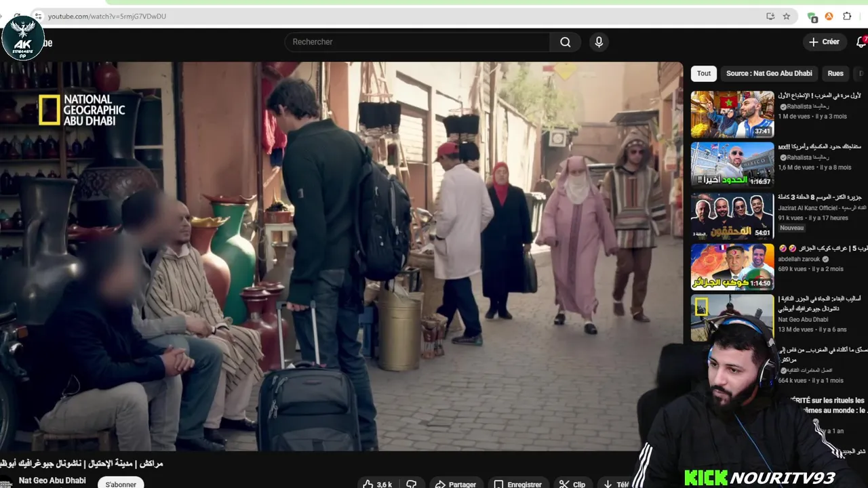868x488 pixels.
Task: Open the 1:16:37 video thumbnail
Action: click(732, 165)
